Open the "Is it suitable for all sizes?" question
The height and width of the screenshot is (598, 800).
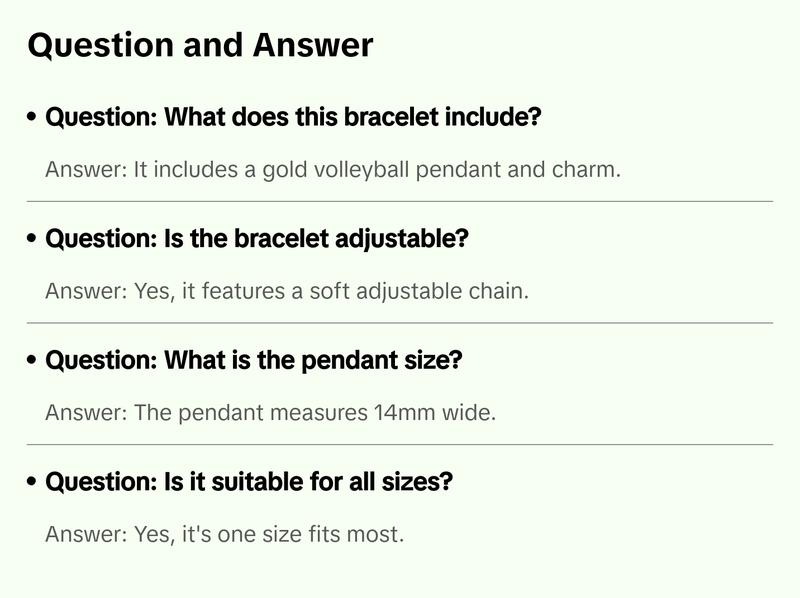pyautogui.click(x=249, y=482)
